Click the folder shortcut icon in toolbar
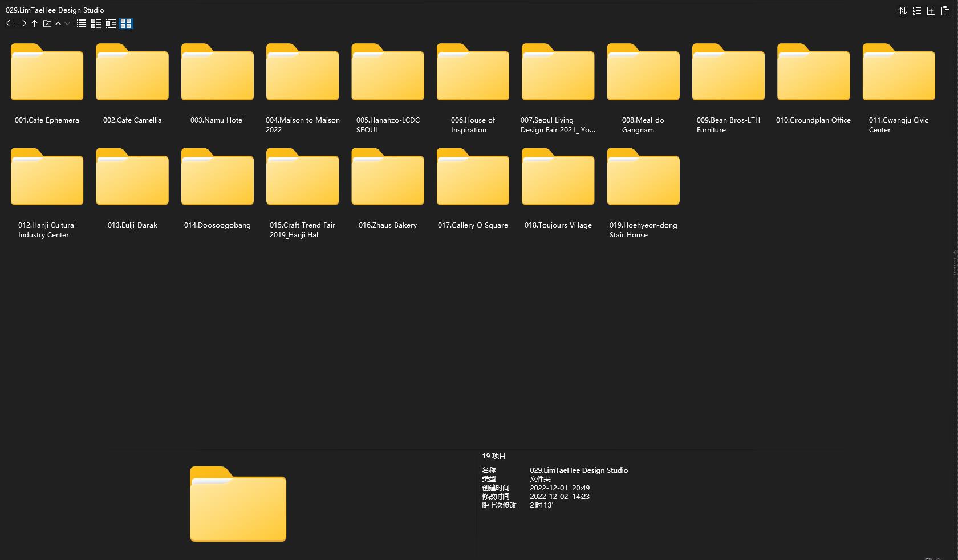The image size is (958, 560). (x=47, y=23)
